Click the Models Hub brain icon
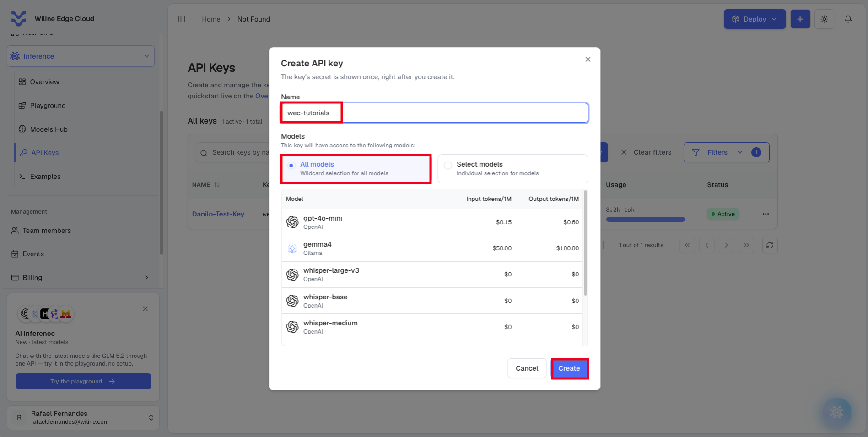 click(x=22, y=129)
